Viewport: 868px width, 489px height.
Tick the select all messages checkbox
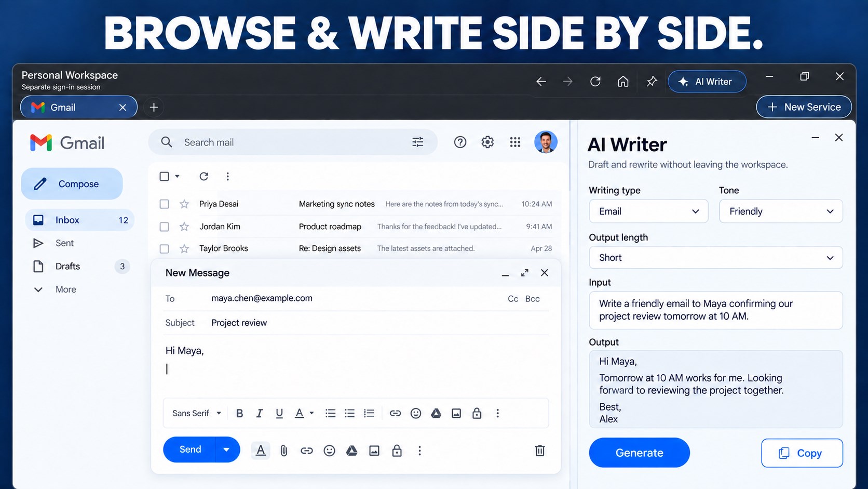pyautogui.click(x=164, y=176)
